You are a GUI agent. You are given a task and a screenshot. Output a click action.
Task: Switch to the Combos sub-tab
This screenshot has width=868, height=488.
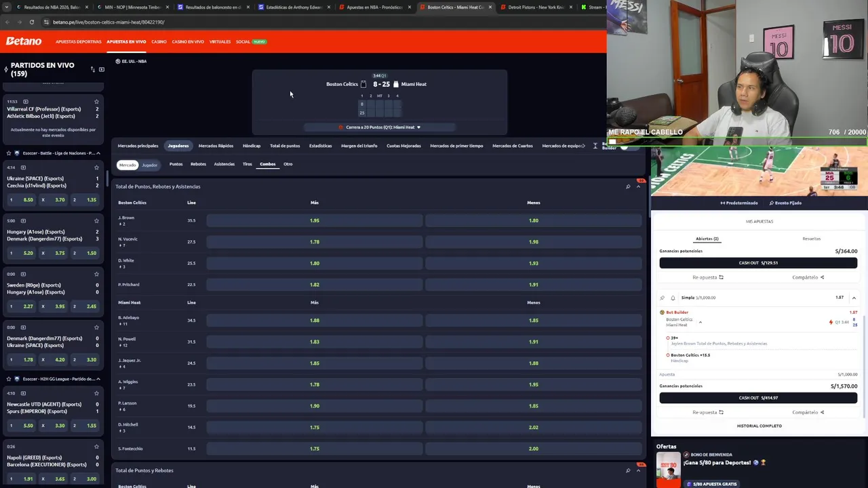click(268, 164)
